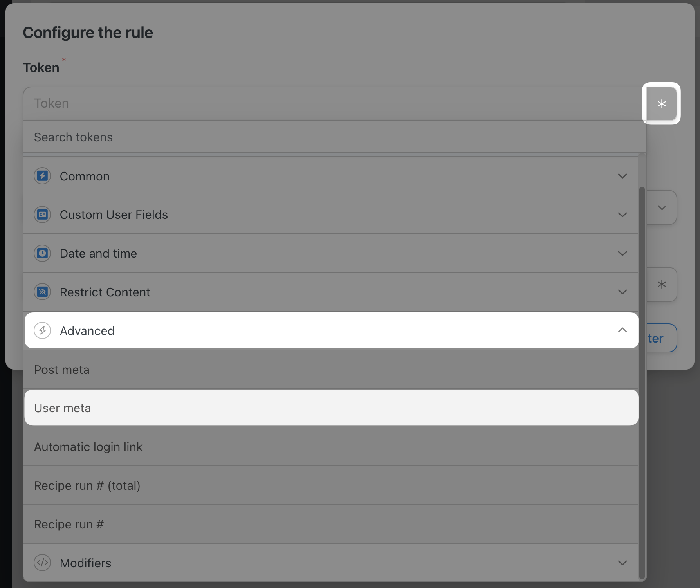This screenshot has height=588, width=700.
Task: Collapse the Advanced section chevron
Action: pyautogui.click(x=622, y=330)
